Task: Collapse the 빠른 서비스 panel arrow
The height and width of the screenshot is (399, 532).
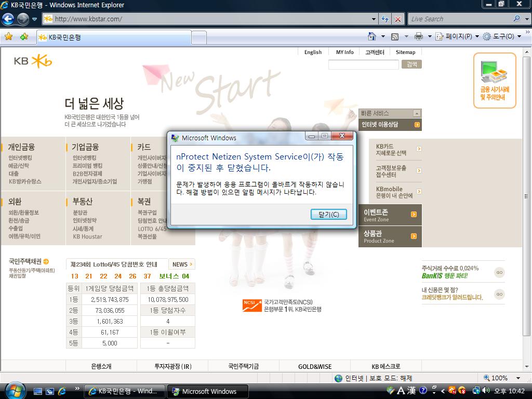Action: (x=417, y=113)
